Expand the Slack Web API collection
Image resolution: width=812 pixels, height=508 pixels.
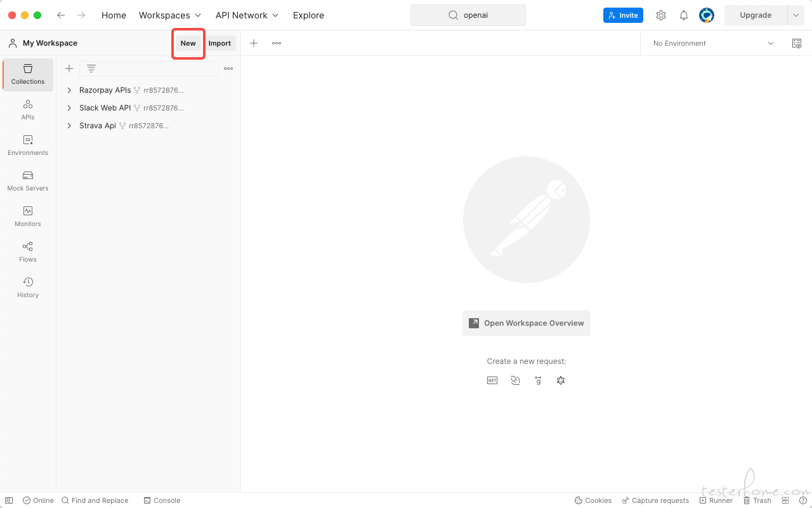click(69, 108)
